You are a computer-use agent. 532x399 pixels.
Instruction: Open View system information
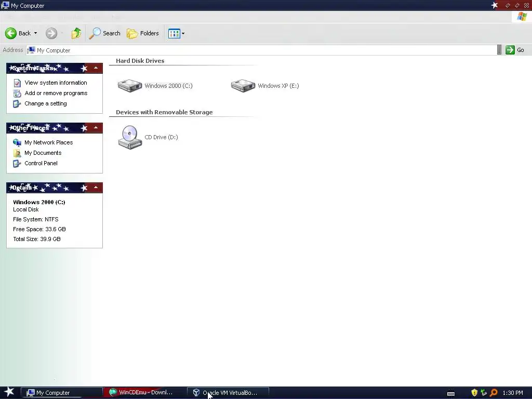pyautogui.click(x=56, y=83)
